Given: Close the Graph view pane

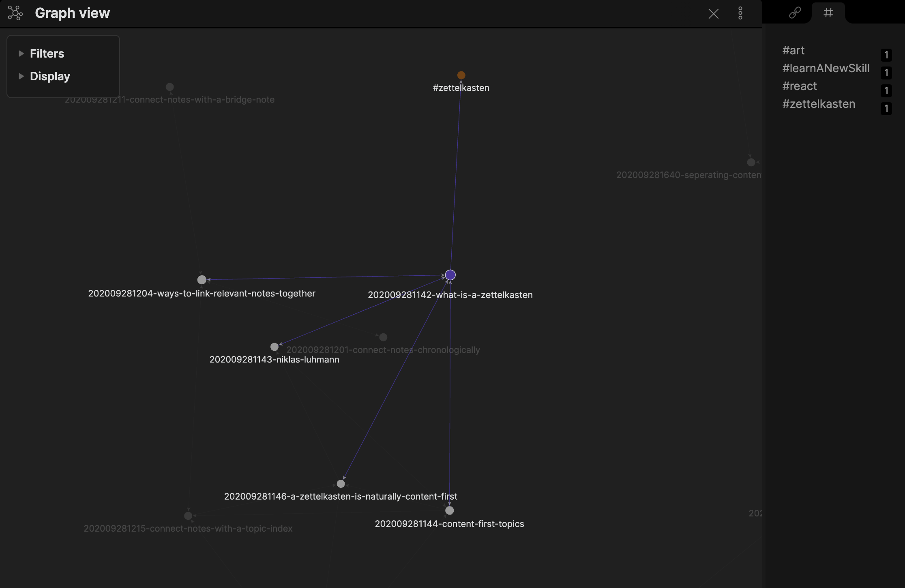Looking at the screenshot, I should point(713,14).
